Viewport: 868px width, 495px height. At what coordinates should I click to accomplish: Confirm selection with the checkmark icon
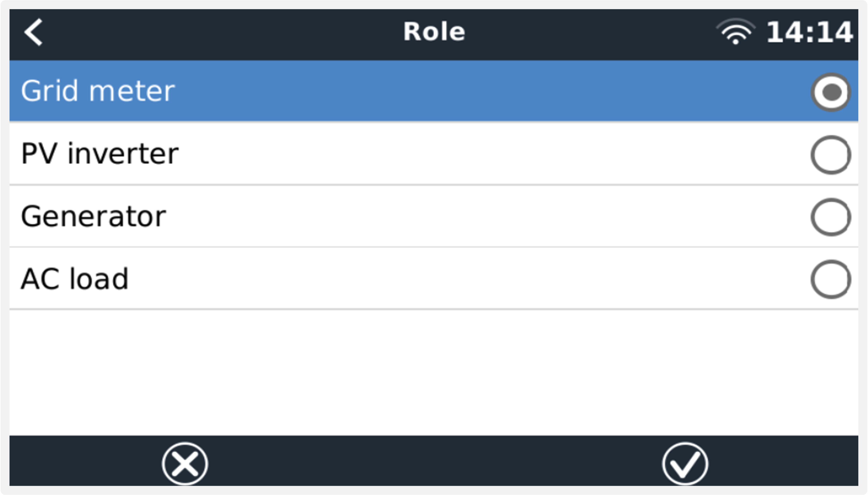pos(685,463)
